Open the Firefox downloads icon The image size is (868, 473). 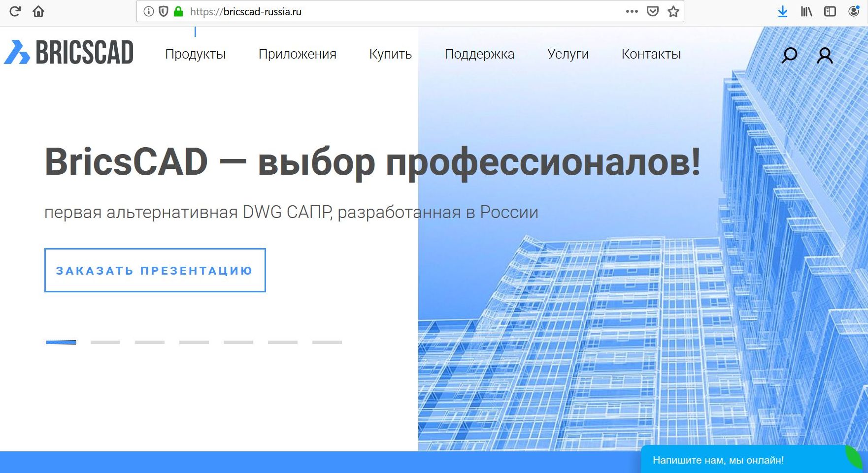783,11
